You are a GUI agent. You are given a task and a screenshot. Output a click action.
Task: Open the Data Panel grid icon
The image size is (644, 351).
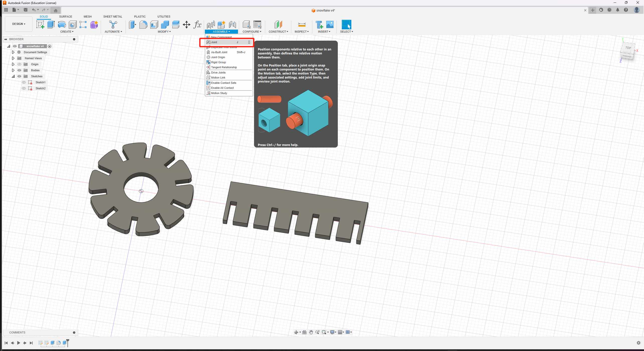point(6,10)
